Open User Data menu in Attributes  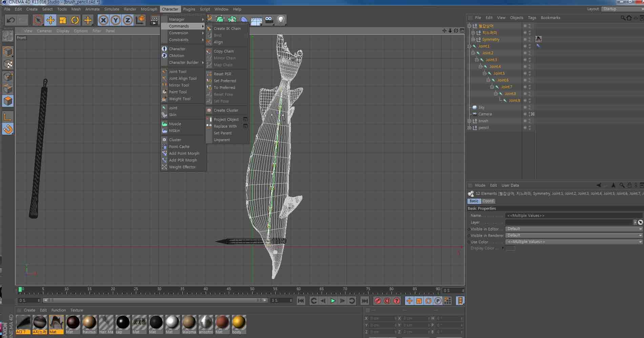(x=510, y=185)
